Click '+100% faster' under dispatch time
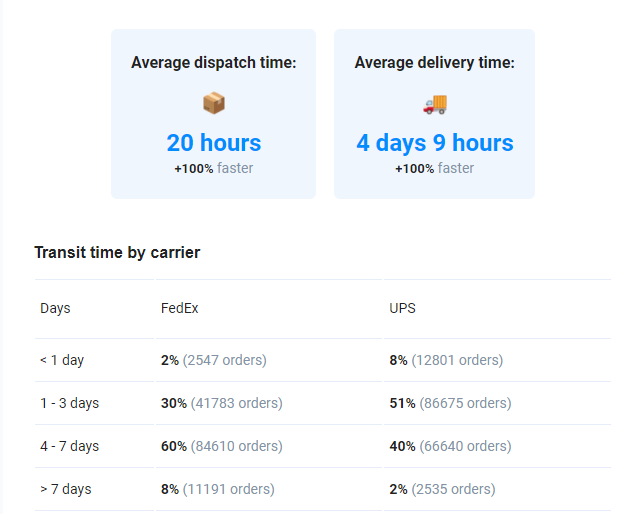This screenshot has height=514, width=618. point(214,168)
